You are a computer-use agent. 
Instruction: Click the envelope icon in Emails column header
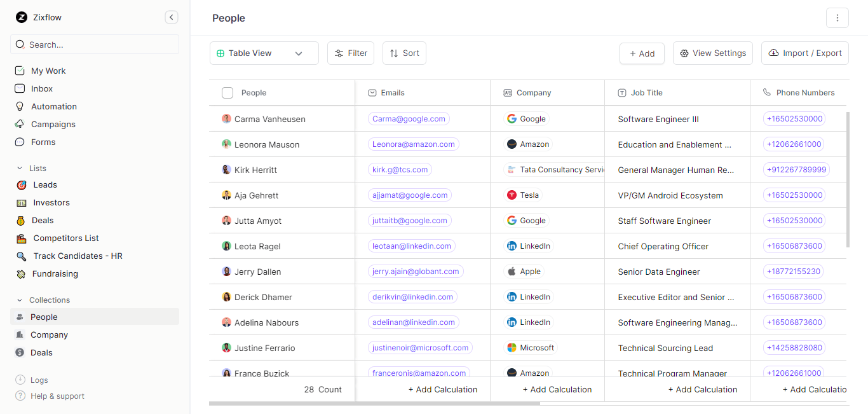pos(371,92)
